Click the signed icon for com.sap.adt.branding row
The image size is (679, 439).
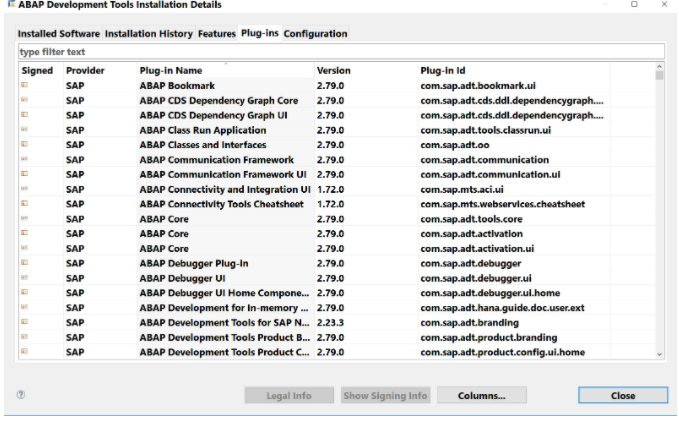[x=25, y=322]
